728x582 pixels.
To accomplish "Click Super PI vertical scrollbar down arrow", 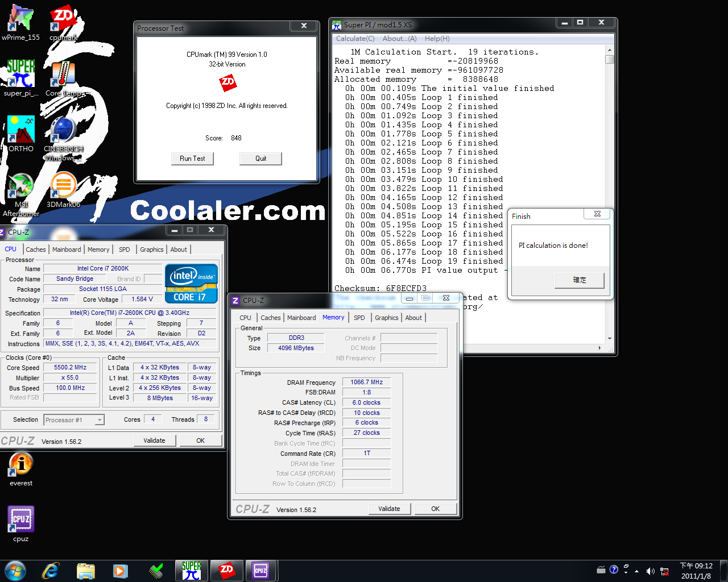I will [x=610, y=339].
